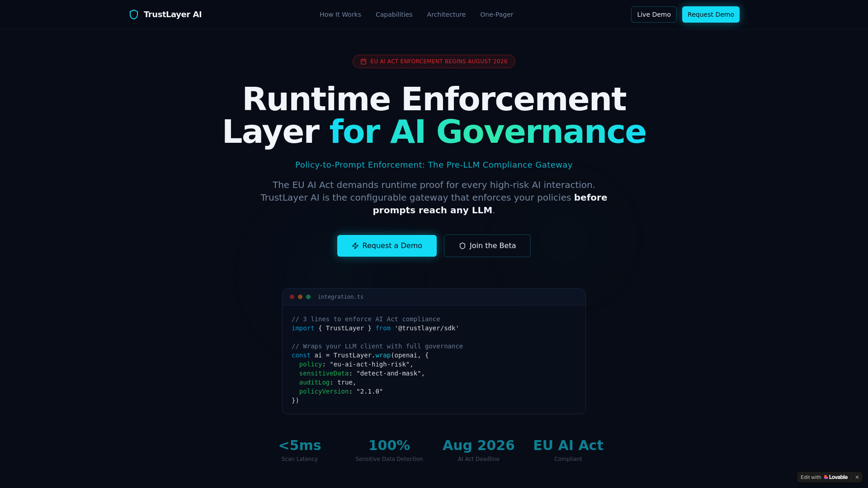Viewport: 868px width, 488px height.
Task: Click the Request a Demo hero button
Action: [x=387, y=246]
